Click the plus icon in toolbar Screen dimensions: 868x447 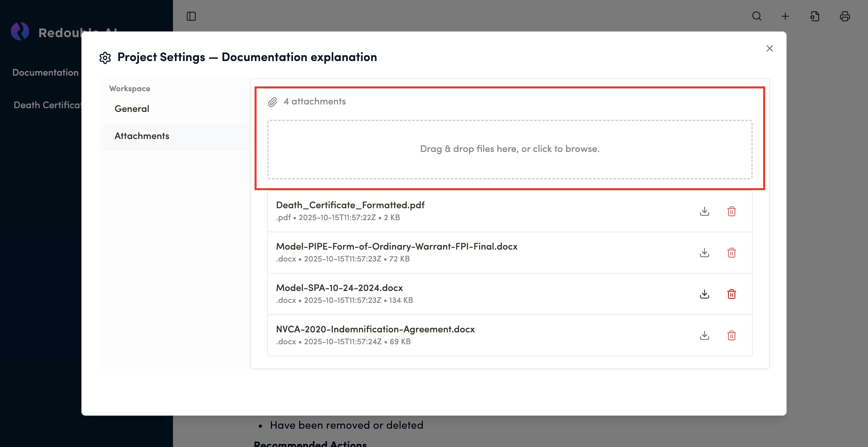pyautogui.click(x=785, y=16)
